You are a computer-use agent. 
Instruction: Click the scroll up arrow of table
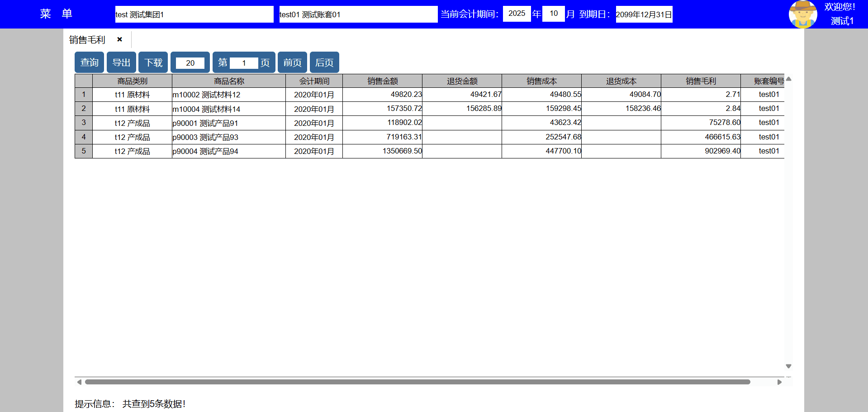[x=788, y=79]
